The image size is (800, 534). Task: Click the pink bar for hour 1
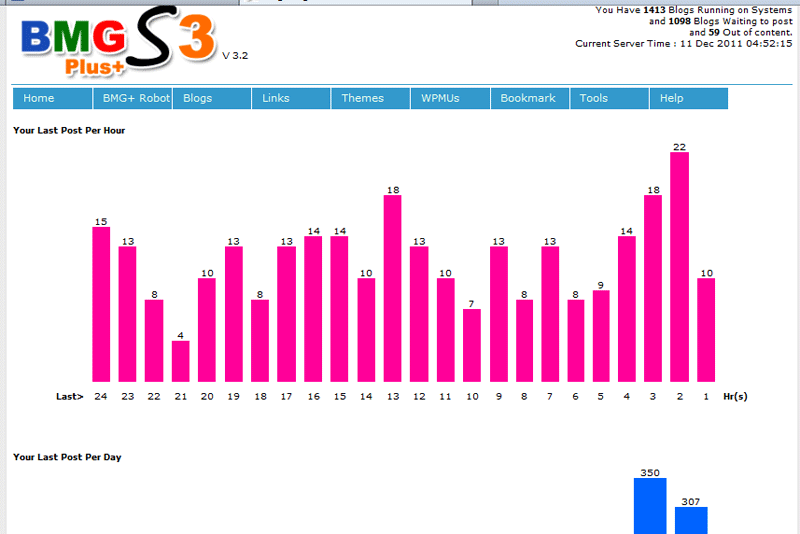(x=706, y=330)
